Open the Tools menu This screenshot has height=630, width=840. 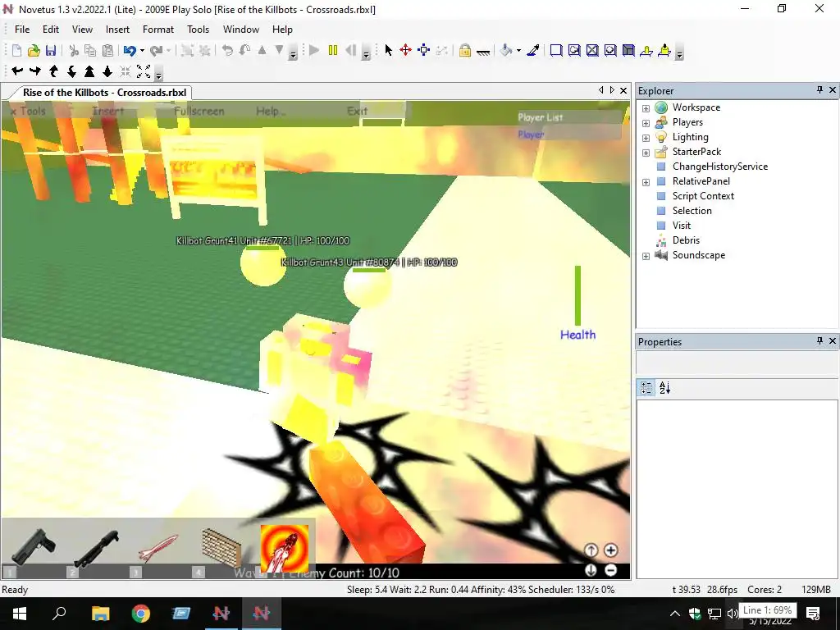tap(198, 30)
